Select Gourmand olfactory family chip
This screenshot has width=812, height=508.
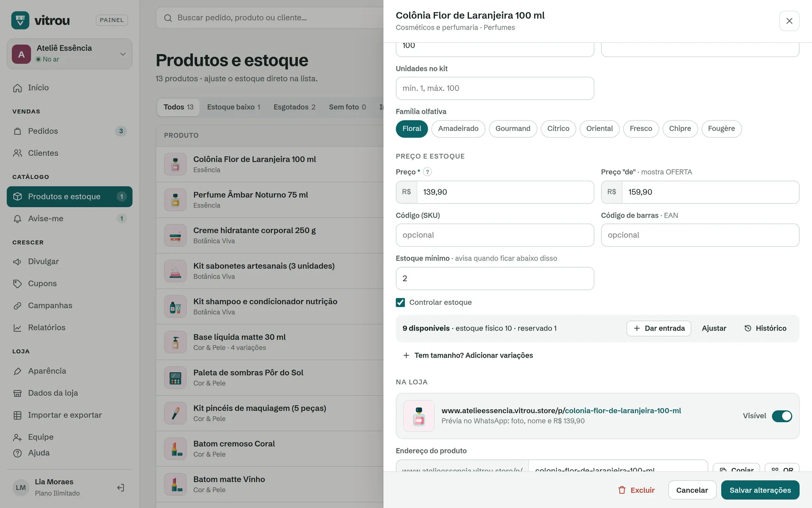point(513,129)
